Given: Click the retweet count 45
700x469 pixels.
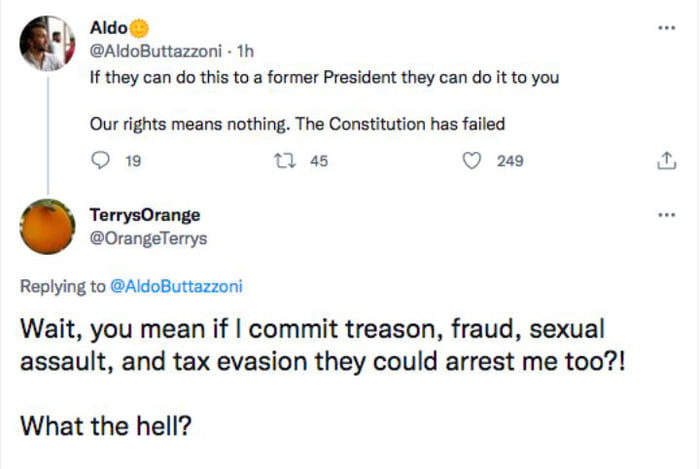Looking at the screenshot, I should pyautogui.click(x=319, y=160).
